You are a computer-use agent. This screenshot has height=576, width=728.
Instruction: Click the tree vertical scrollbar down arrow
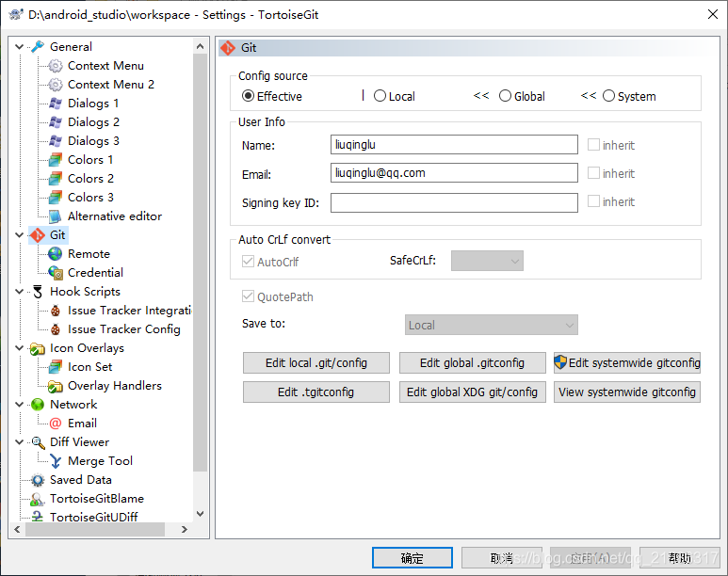[200, 514]
